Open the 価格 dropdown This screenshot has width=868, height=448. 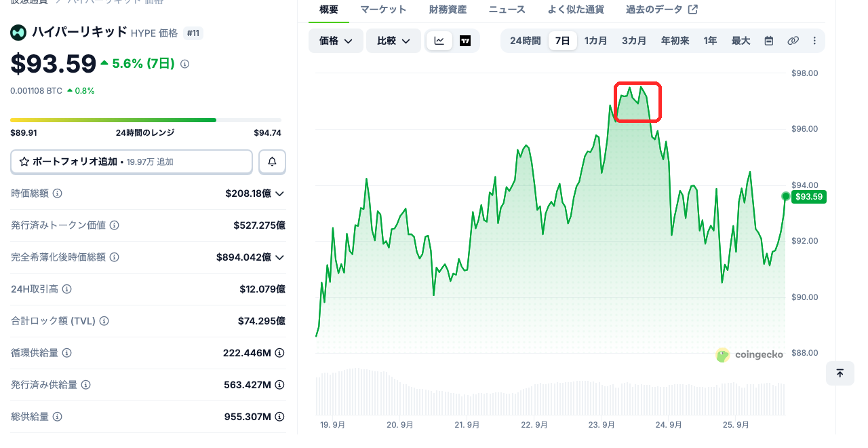click(x=336, y=41)
